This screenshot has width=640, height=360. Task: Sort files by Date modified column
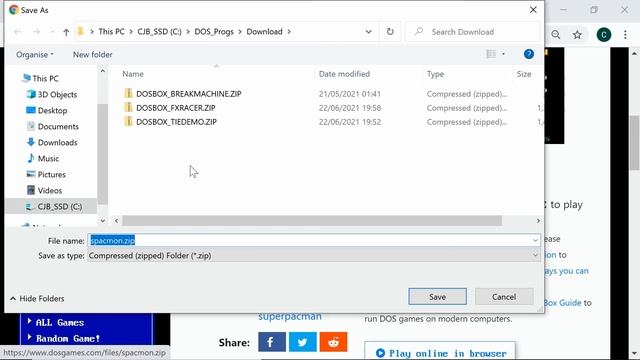(344, 74)
